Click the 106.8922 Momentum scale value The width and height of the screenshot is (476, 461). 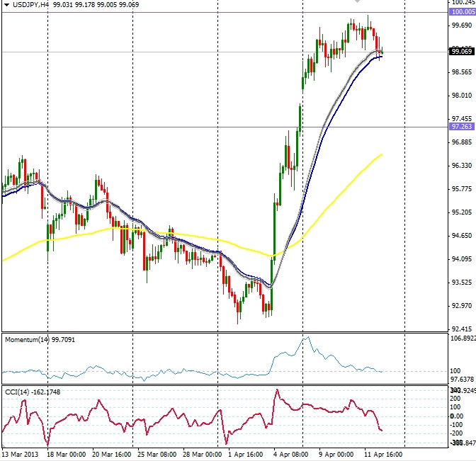(x=463, y=338)
